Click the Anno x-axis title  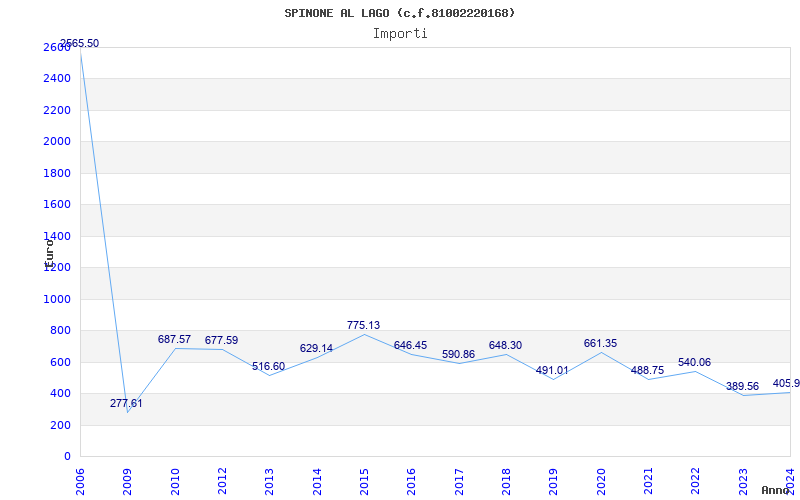tap(774, 490)
